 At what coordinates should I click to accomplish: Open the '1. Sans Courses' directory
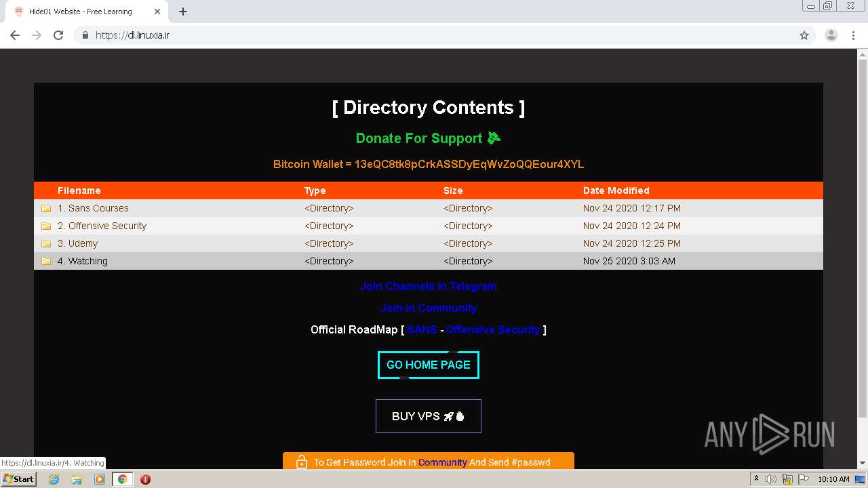pos(93,208)
